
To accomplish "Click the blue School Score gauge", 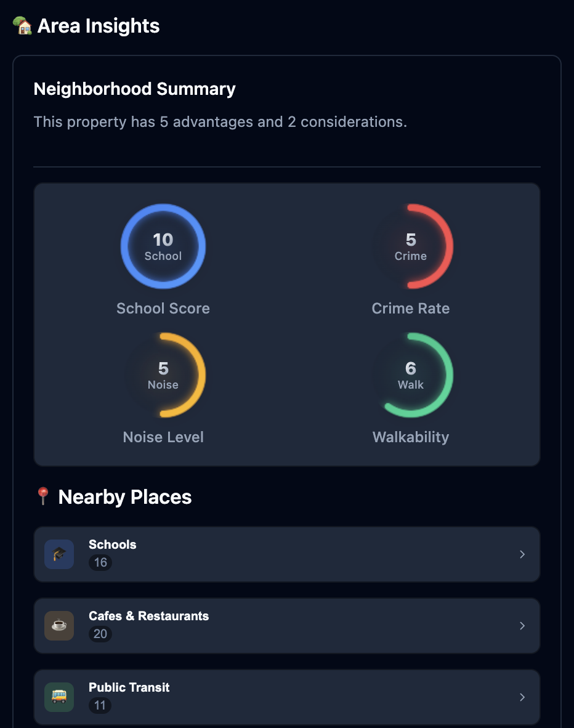I will (163, 246).
